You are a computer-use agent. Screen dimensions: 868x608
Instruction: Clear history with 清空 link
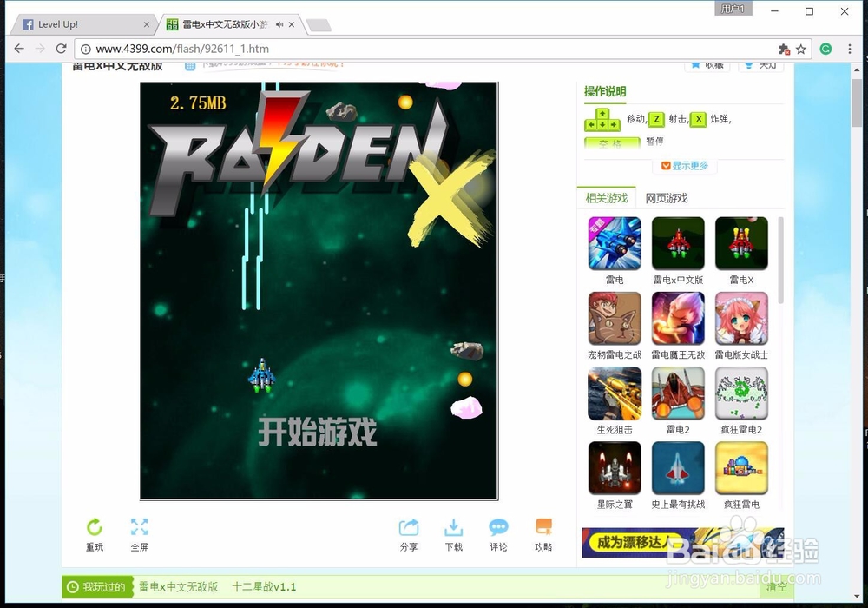point(777,587)
